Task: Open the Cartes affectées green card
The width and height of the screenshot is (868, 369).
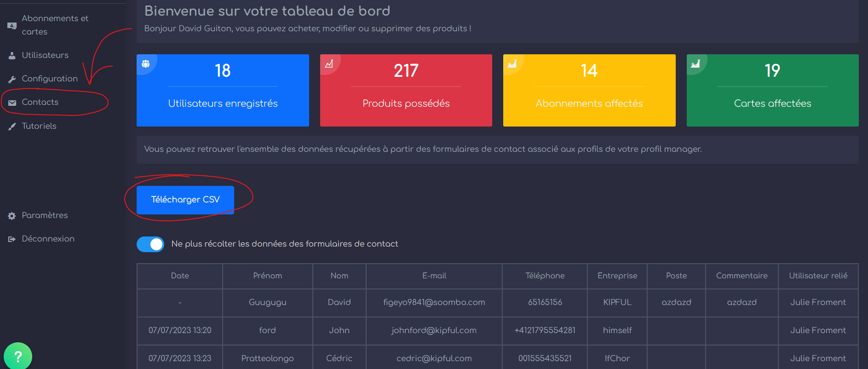Action: [772, 90]
